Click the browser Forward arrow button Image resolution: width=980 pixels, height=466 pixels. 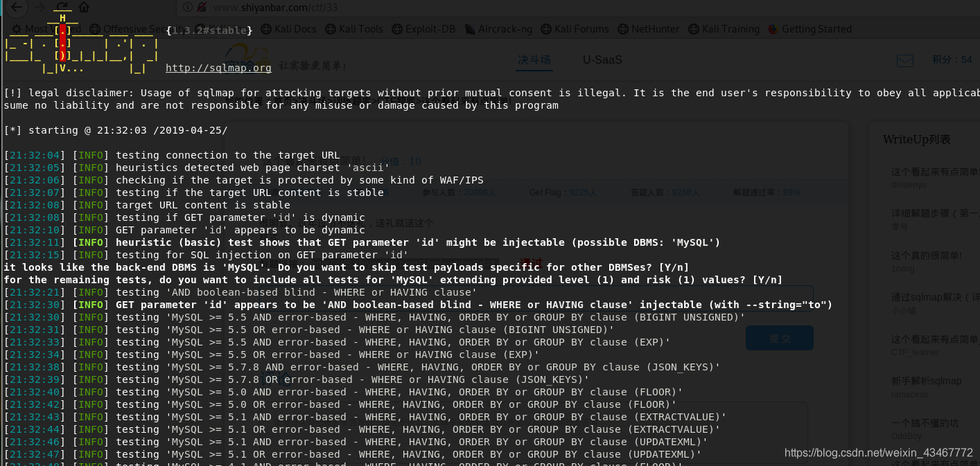coord(40,8)
